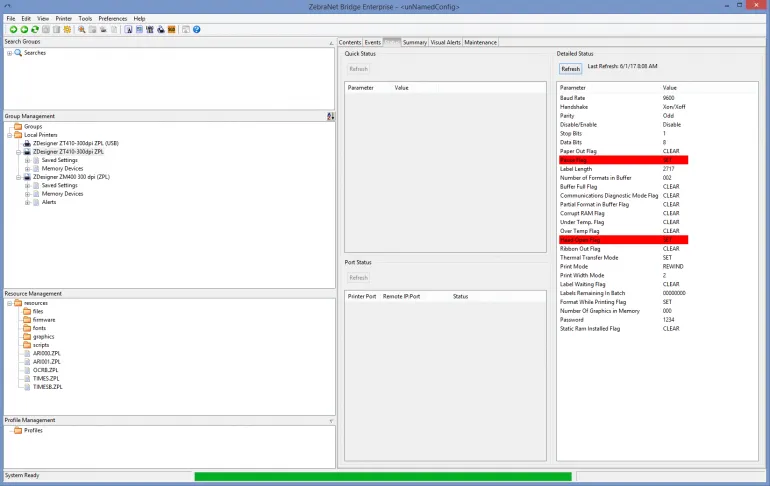The width and height of the screenshot is (770, 486).
Task: Click the files folder icon
Action: click(27, 312)
